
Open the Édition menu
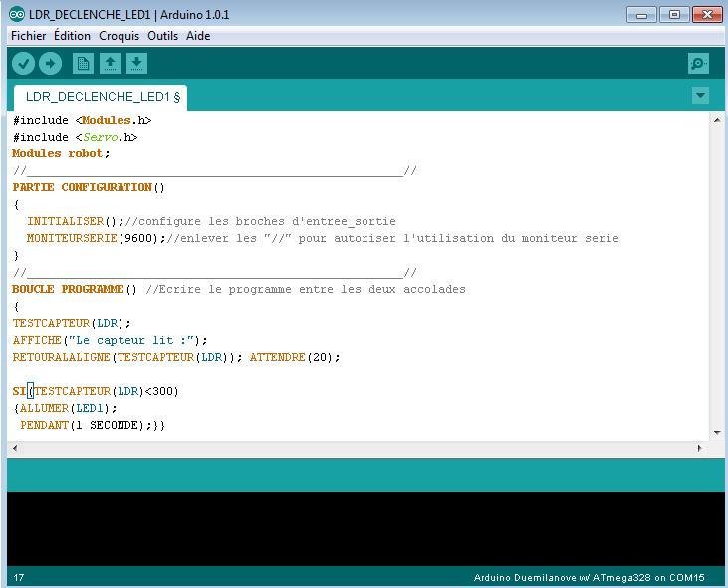pyautogui.click(x=72, y=36)
